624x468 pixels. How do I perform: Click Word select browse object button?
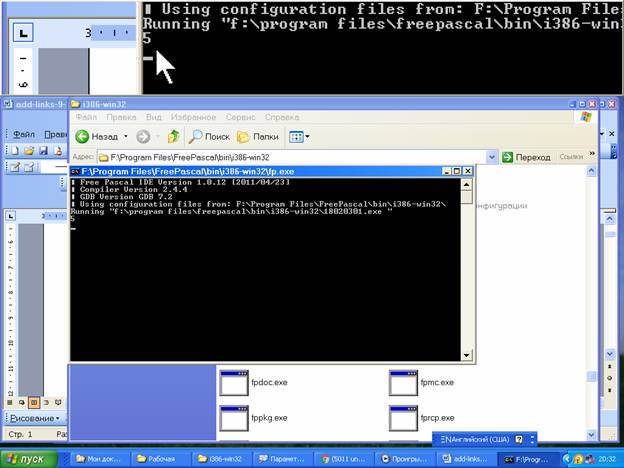(610, 378)
